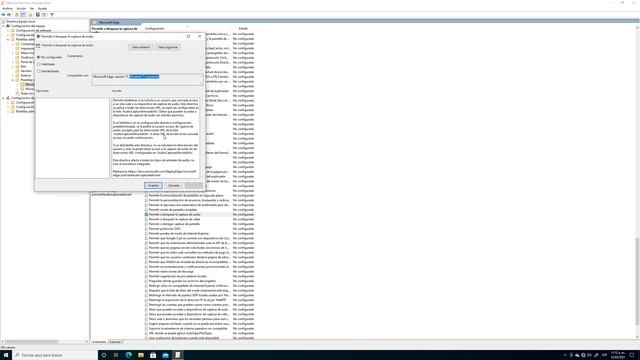
Task: Click the taskbar search box
Action: 55,355
